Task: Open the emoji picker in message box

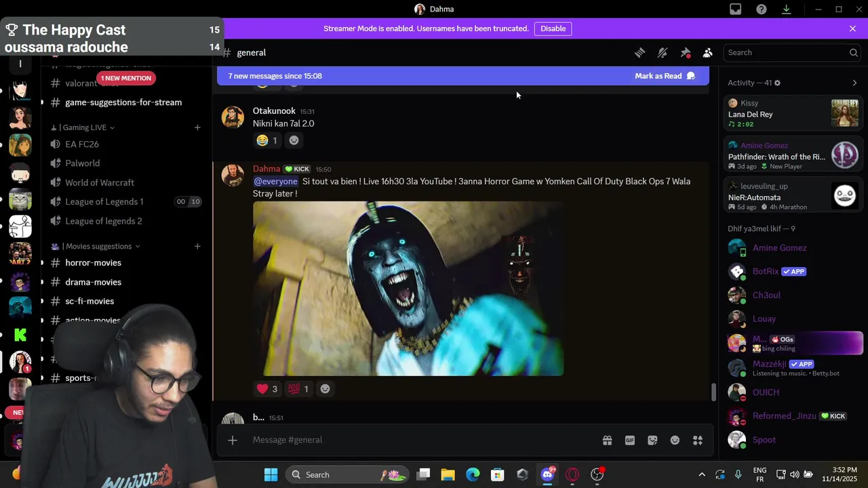Action: click(675, 440)
